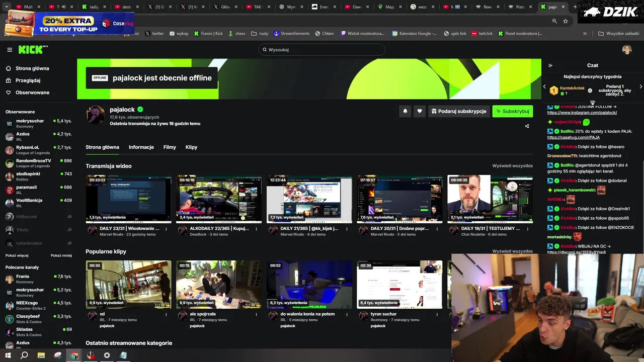644x362 pixels.
Task: Open File Explorer from taskbar
Action: [x=41, y=355]
